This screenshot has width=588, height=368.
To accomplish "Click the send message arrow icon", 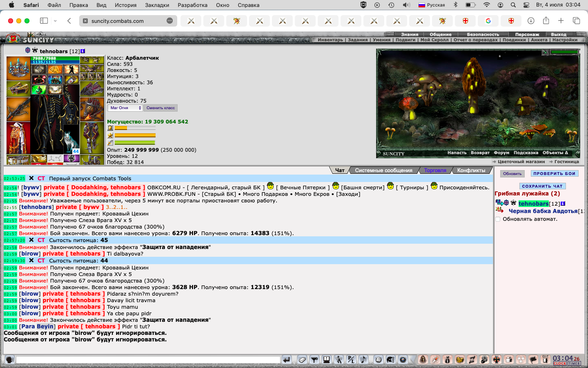I will (x=287, y=360).
